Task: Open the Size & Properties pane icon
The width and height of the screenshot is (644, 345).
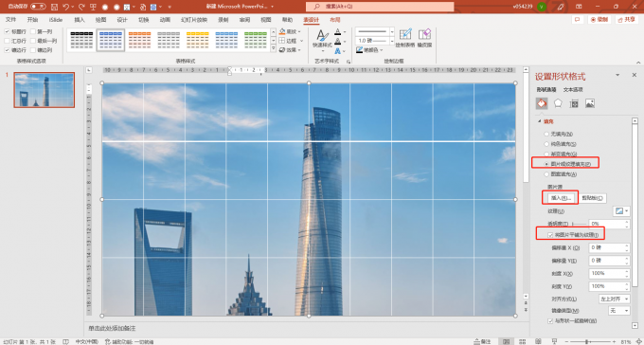Action: click(574, 103)
